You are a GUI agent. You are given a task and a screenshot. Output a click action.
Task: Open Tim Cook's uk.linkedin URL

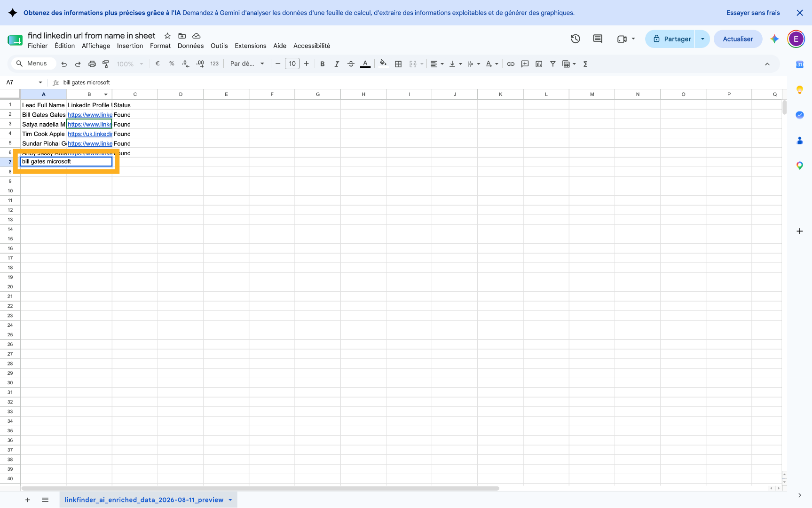tap(89, 134)
